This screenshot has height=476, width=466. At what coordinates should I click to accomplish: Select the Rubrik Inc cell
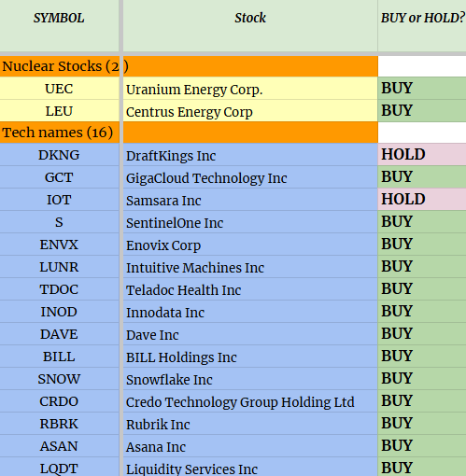click(x=250, y=424)
